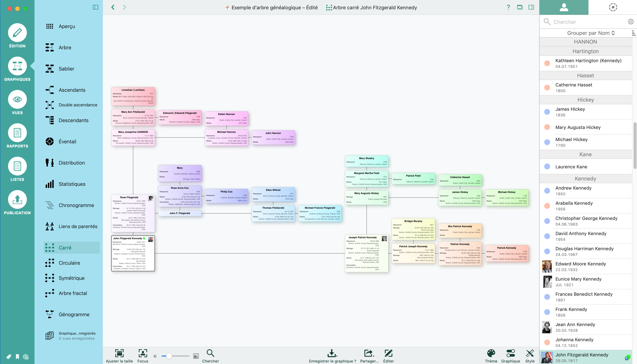Screen dimensions: 637x364
Task: Select the Circulaire chart
Action: click(71, 263)
